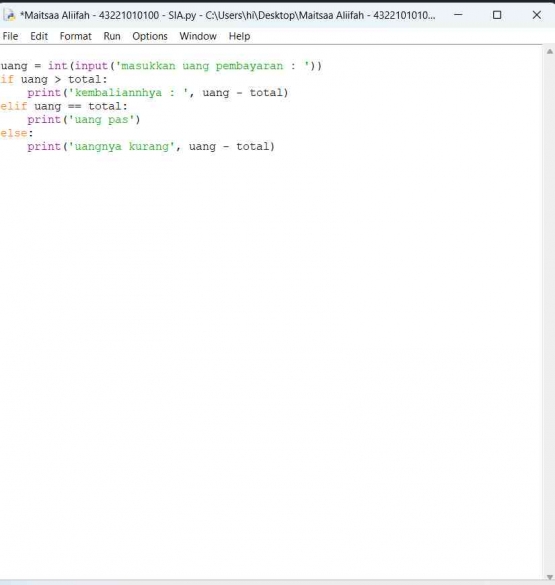The image size is (555, 585).
Task: Click on the 'elif uang == total:' line
Action: [64, 106]
